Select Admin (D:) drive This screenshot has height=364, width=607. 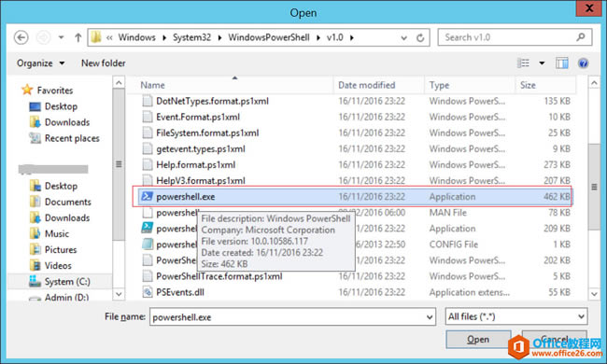tap(66, 297)
